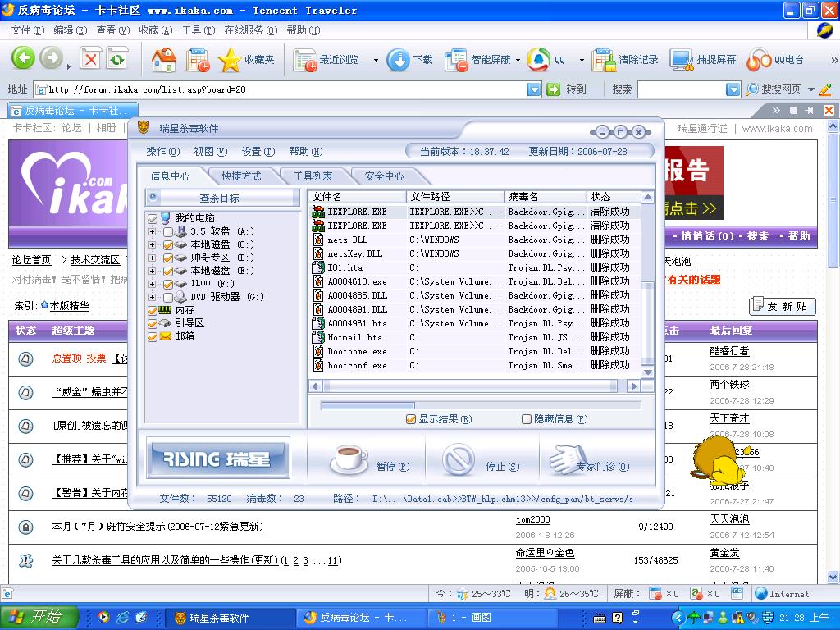Click the browser Back arrow icon

tap(23, 58)
